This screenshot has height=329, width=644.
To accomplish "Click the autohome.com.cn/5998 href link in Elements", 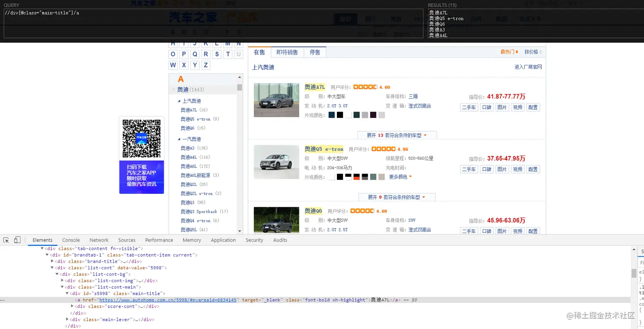I will (x=168, y=300).
